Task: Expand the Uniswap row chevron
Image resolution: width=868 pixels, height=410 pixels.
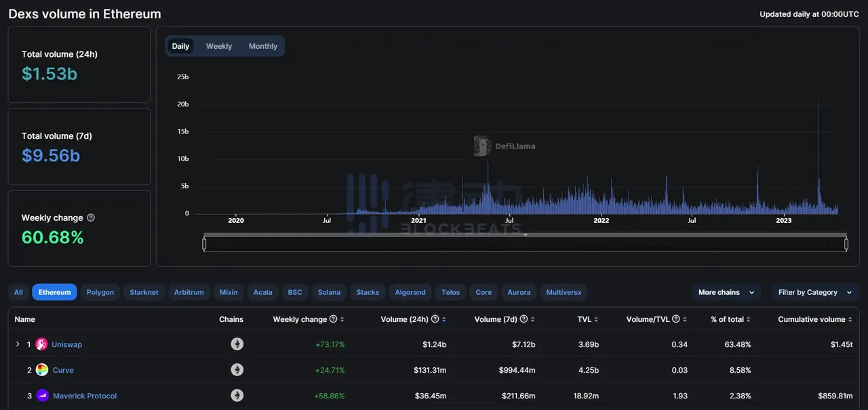Action: (x=18, y=344)
